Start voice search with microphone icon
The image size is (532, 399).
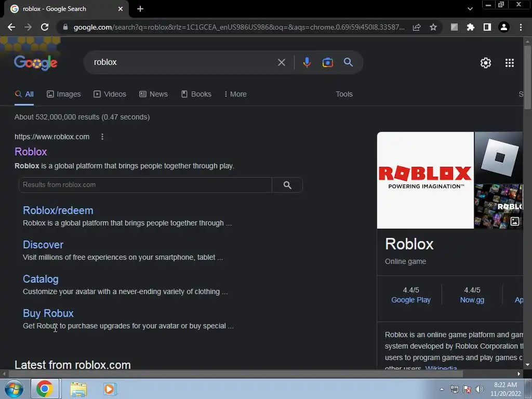click(307, 62)
